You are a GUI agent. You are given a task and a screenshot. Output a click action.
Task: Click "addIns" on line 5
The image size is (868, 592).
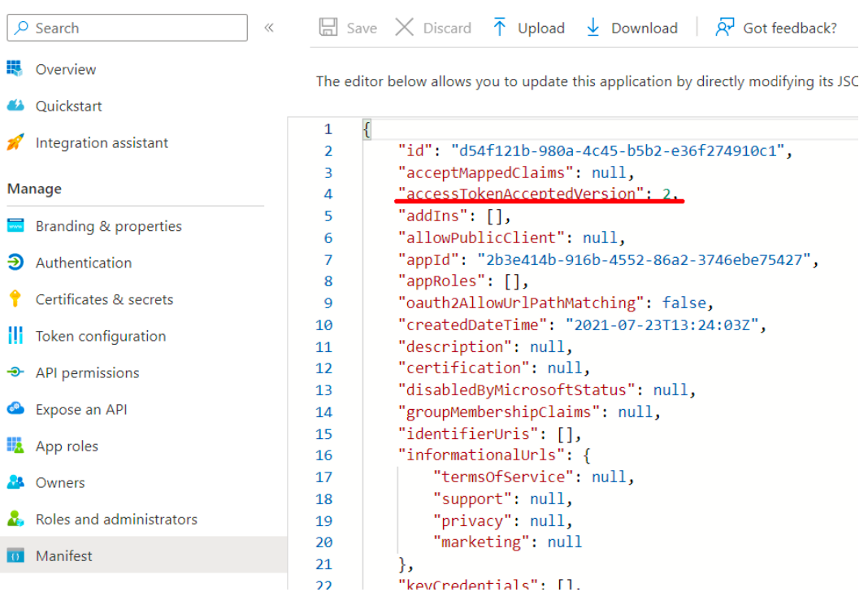433,215
